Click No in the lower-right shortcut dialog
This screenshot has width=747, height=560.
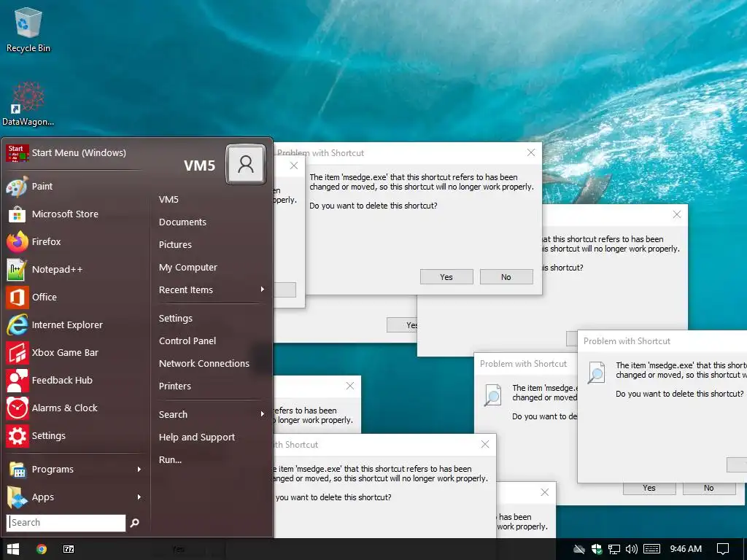[x=709, y=488]
